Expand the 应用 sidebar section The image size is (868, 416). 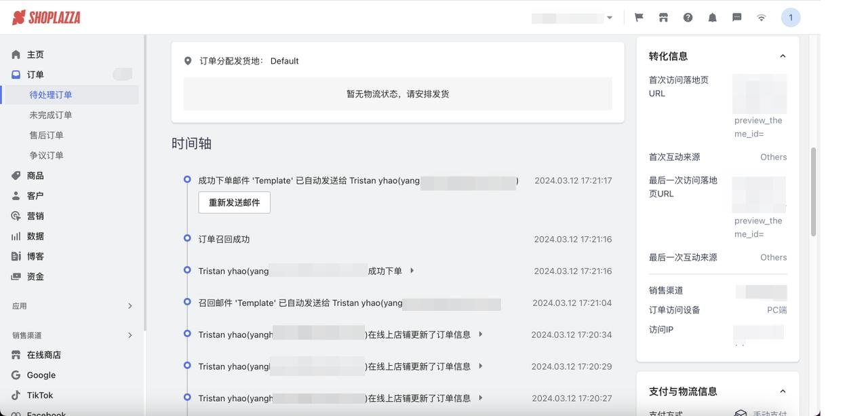pos(130,306)
